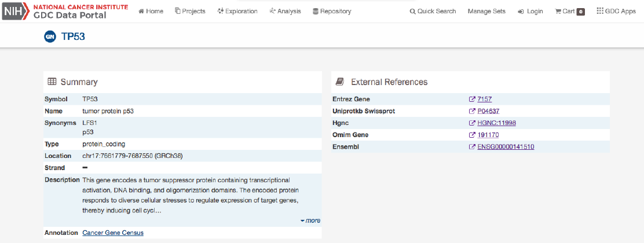Screen dimensions: 644x243
Task: Click the External References book icon
Action: pyautogui.click(x=340, y=82)
